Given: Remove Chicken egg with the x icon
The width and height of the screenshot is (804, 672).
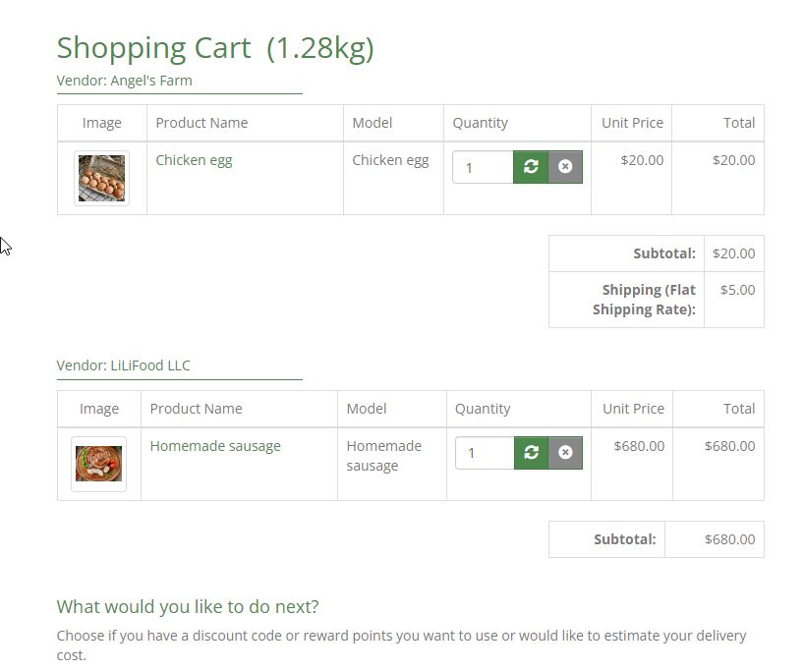Looking at the screenshot, I should [x=565, y=167].
